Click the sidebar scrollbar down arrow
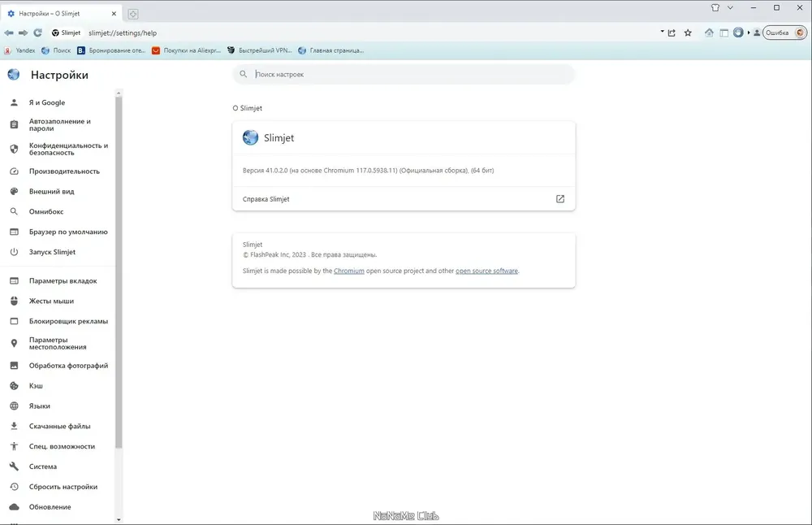Image resolution: width=812 pixels, height=525 pixels. 119,519
